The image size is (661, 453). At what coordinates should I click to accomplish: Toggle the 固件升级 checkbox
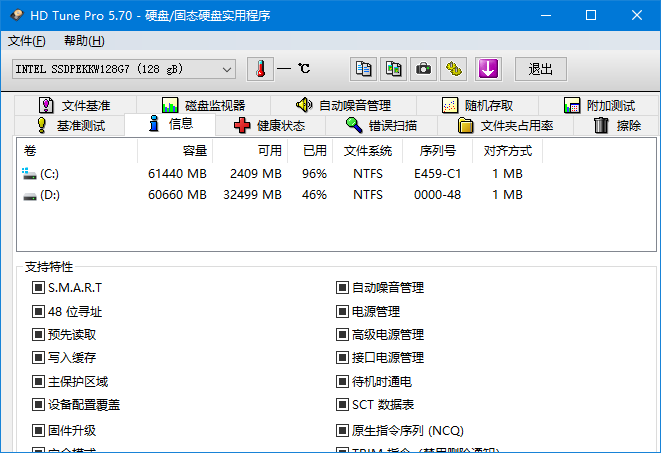coord(38,431)
